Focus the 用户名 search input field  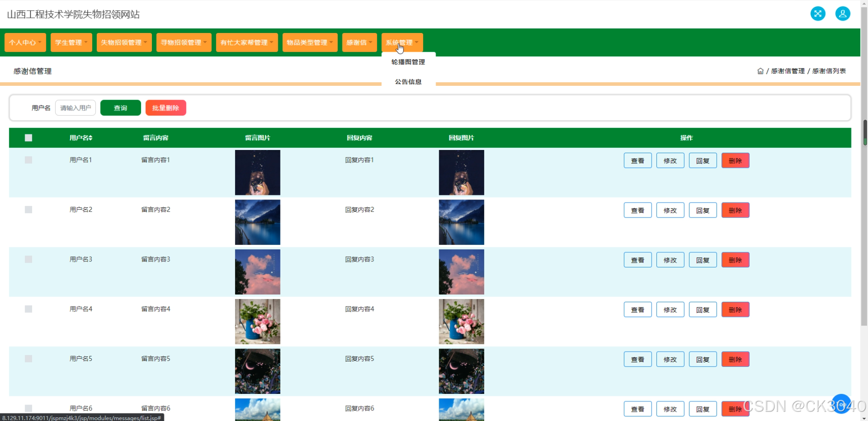[75, 108]
